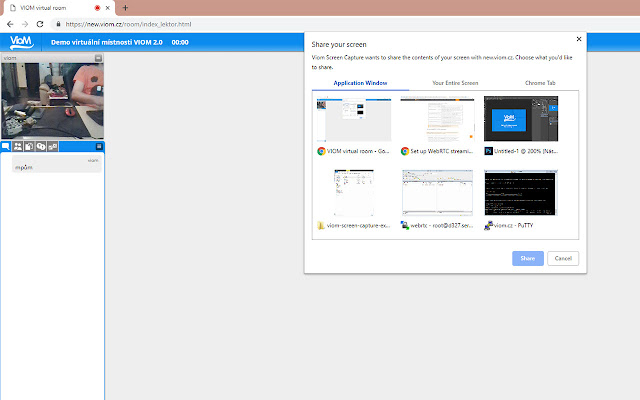640x400 pixels.
Task: Click the address bar URL
Action: 129,24
